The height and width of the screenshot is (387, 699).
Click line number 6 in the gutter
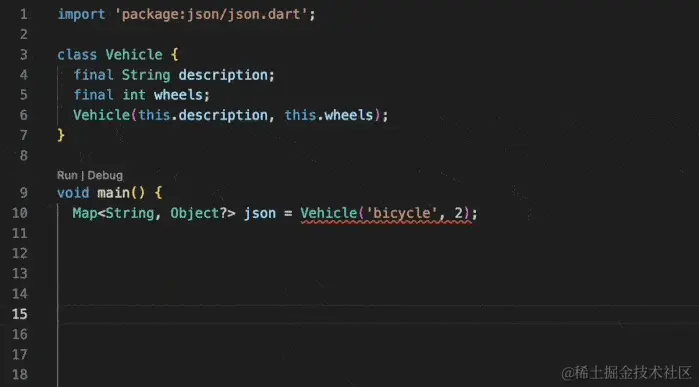(x=24, y=115)
